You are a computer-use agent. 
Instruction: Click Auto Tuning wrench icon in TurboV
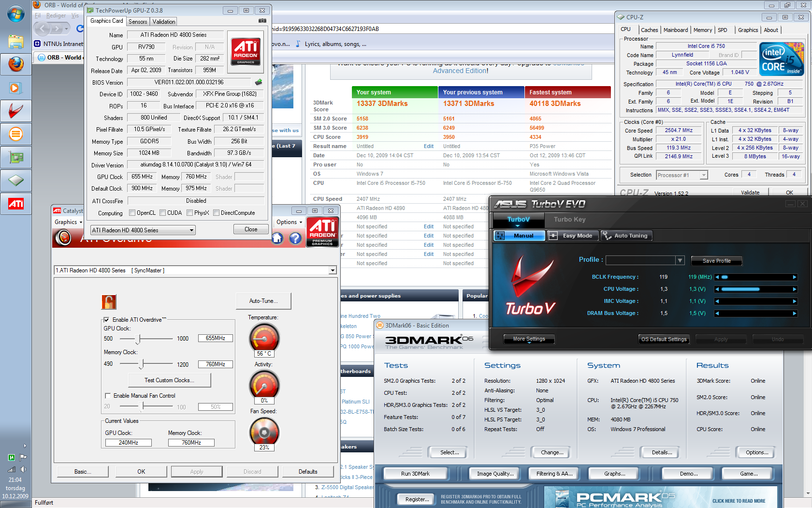606,236
